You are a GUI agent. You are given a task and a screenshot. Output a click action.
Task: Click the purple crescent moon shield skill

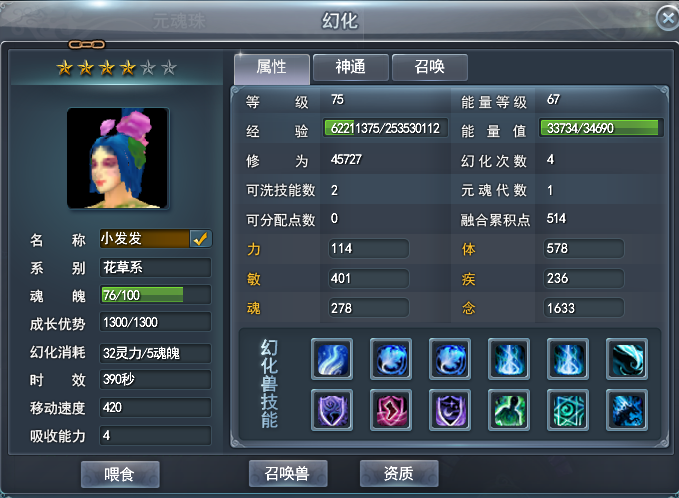[449, 410]
